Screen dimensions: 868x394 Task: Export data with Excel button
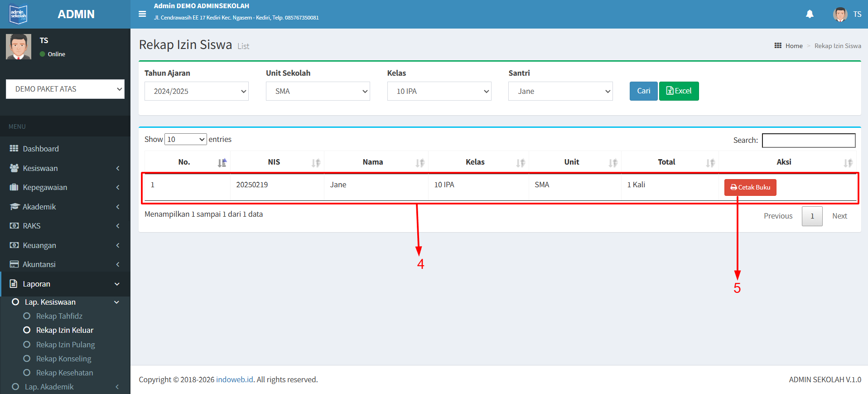(679, 91)
